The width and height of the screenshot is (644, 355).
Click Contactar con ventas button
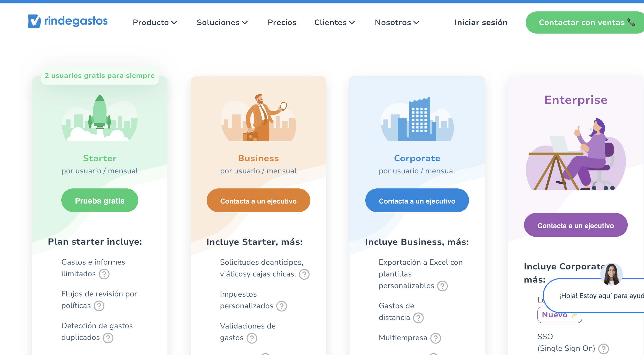(x=585, y=22)
